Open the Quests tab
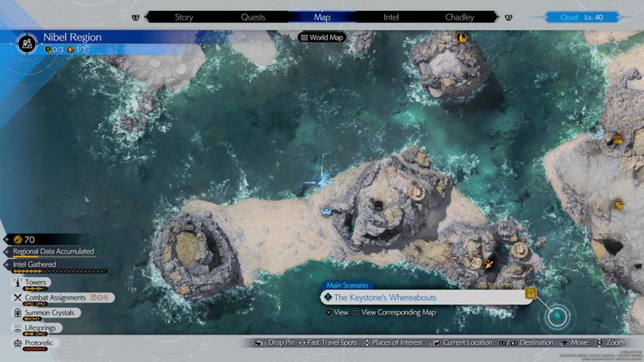 (x=253, y=16)
